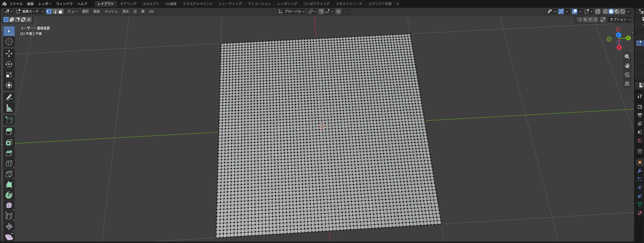The width and height of the screenshot is (644, 243).
Task: Enable X axis mirror button
Action: [585, 20]
